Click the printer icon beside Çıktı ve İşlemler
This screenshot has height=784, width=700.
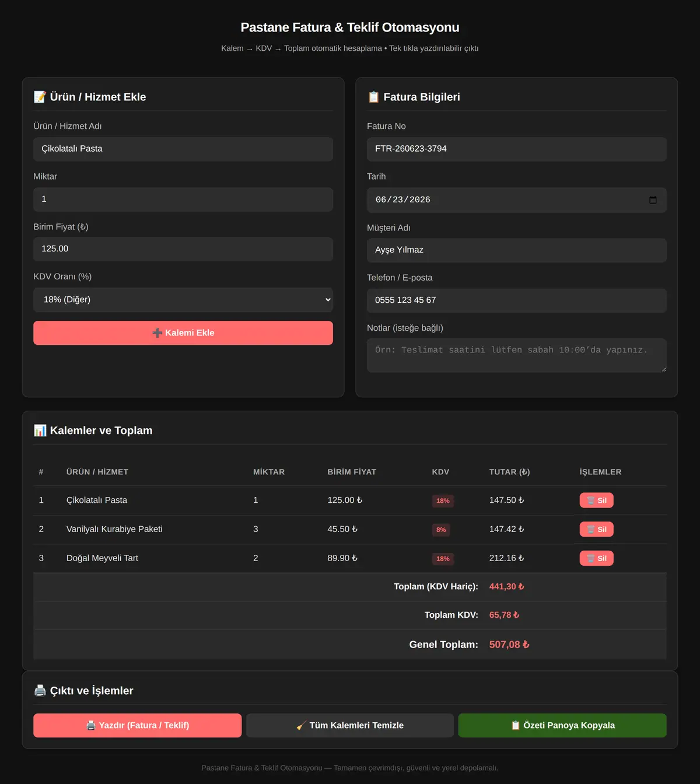click(x=40, y=691)
